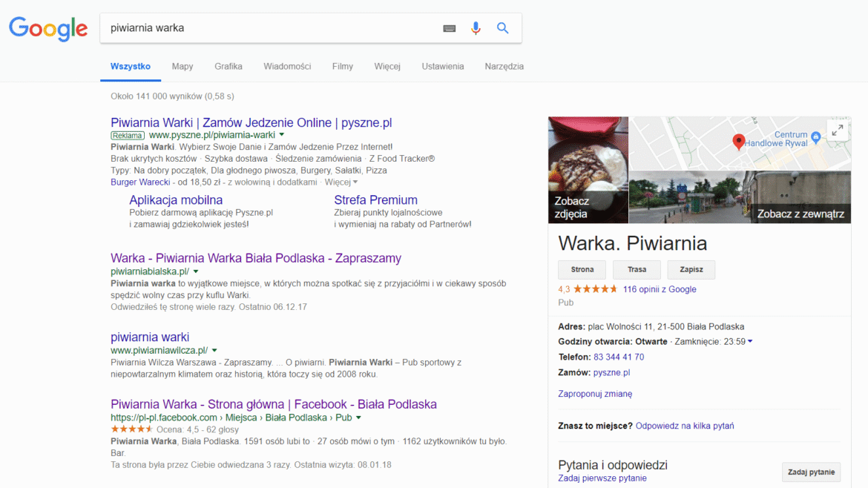The height and width of the screenshot is (488, 868).
Task: Click the Strona button
Action: pyautogui.click(x=582, y=269)
